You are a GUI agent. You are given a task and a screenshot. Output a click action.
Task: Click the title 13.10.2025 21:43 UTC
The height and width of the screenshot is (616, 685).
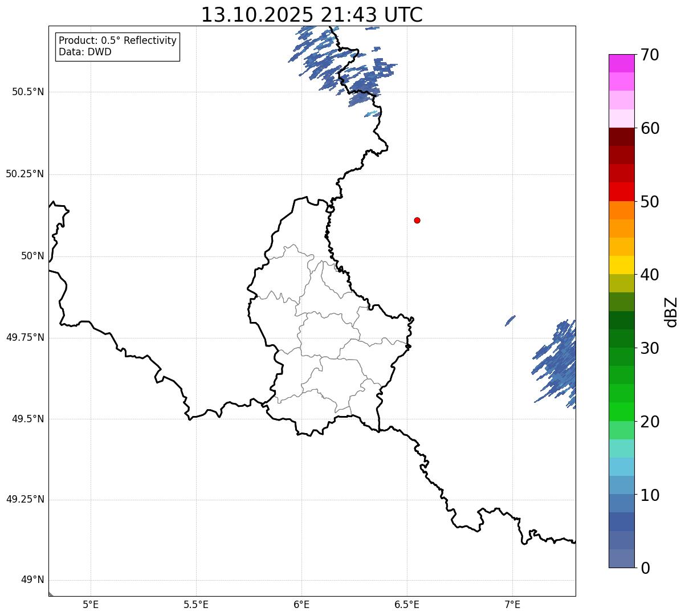[312, 15]
